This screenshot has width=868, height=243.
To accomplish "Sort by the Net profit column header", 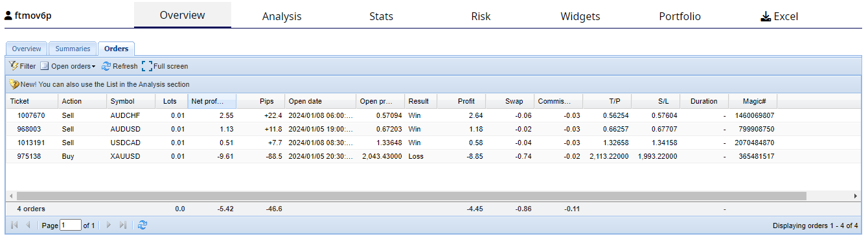I will coord(212,101).
